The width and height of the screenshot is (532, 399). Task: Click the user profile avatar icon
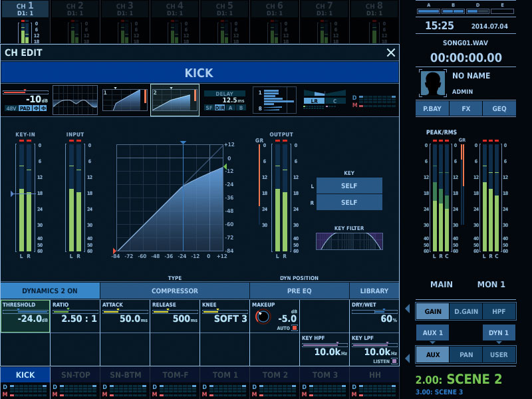pyautogui.click(x=432, y=83)
